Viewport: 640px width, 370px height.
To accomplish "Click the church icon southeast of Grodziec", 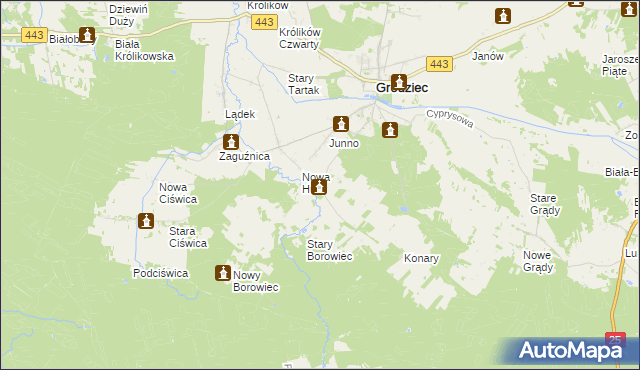I will (390, 130).
